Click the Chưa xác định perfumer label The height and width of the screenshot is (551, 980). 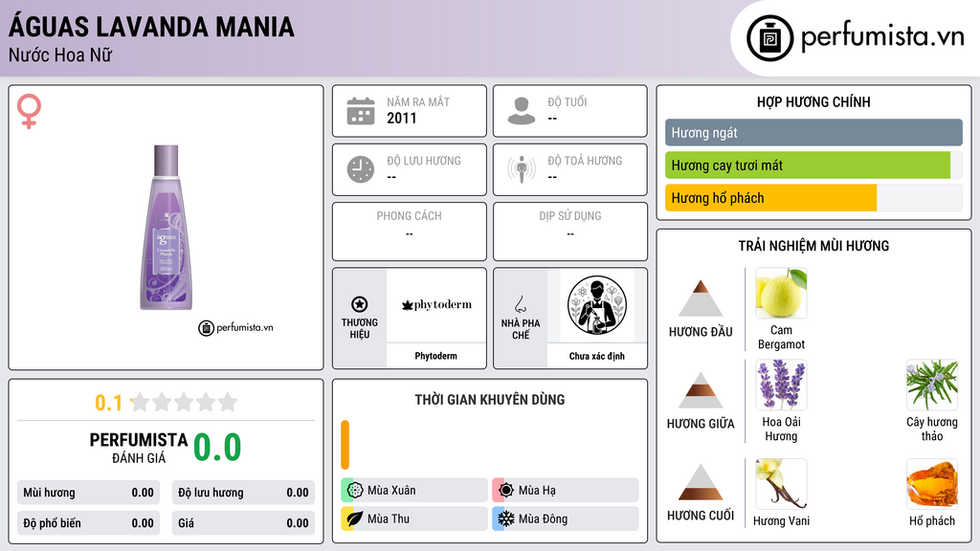(597, 356)
